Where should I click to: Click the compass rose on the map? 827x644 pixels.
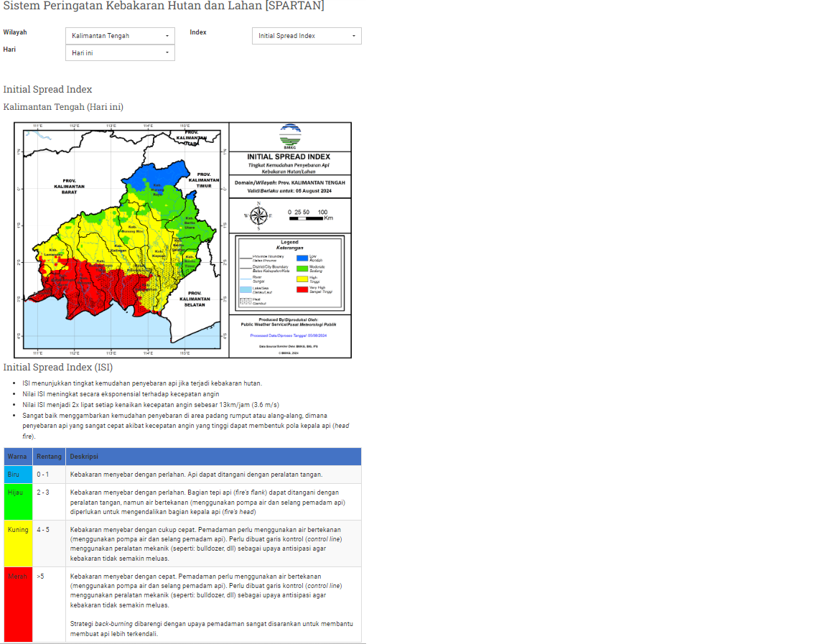[x=258, y=215]
